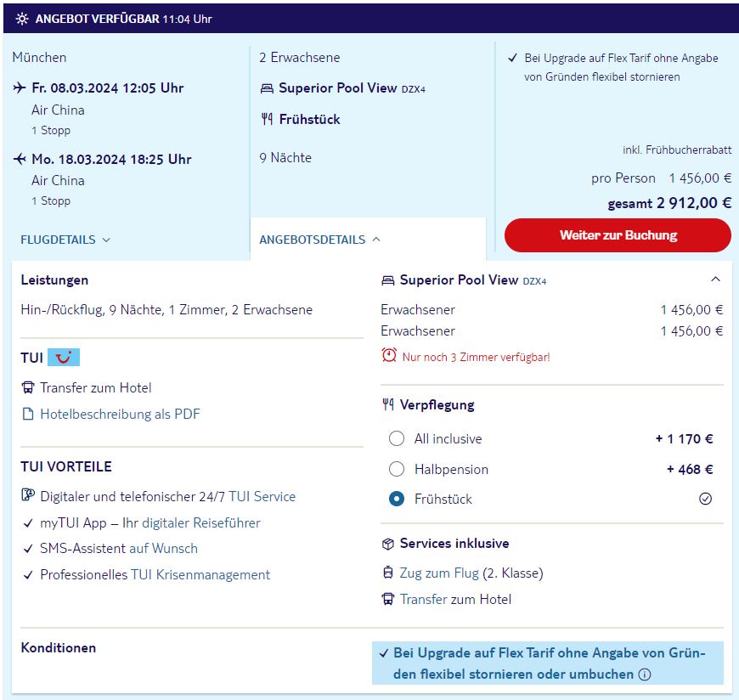The height and width of the screenshot is (700, 739).
Task: Click the package icon beside Services inklusive
Action: click(388, 544)
